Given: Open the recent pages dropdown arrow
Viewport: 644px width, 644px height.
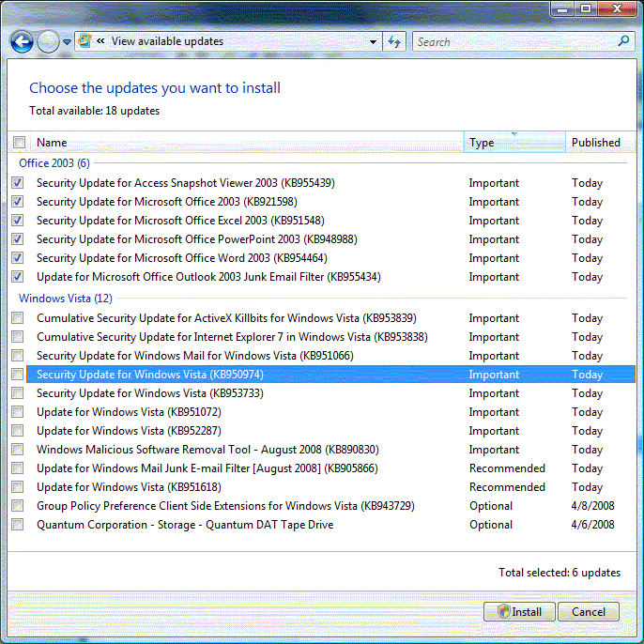Looking at the screenshot, I should [68, 42].
